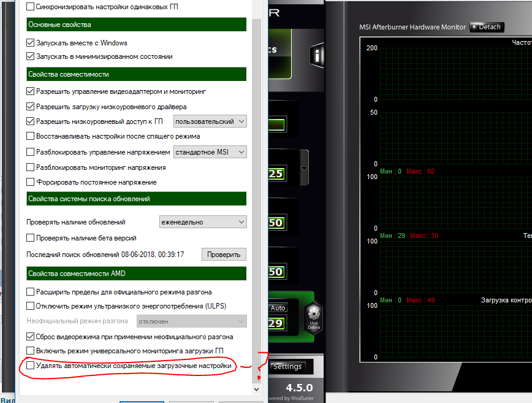Click the Макс : 49 graph reading
The height and width of the screenshot is (403, 532).
pos(420,300)
